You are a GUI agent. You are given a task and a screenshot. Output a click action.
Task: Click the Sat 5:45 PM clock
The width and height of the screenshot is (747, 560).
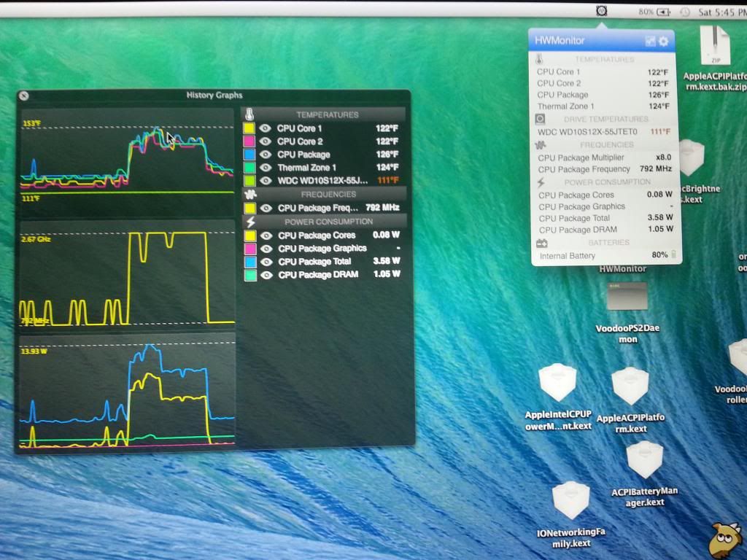721,12
